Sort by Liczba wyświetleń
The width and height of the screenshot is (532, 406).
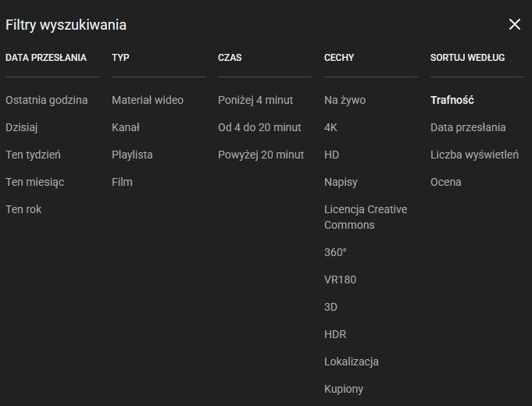point(474,155)
